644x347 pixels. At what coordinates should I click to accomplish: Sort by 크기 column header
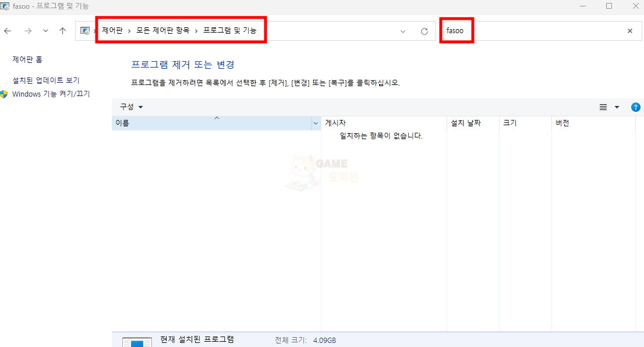[x=525, y=123]
